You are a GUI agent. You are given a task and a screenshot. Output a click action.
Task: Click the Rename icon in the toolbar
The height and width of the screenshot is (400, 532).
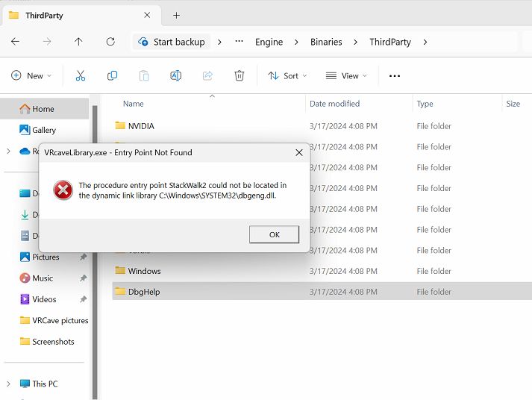pyautogui.click(x=176, y=75)
